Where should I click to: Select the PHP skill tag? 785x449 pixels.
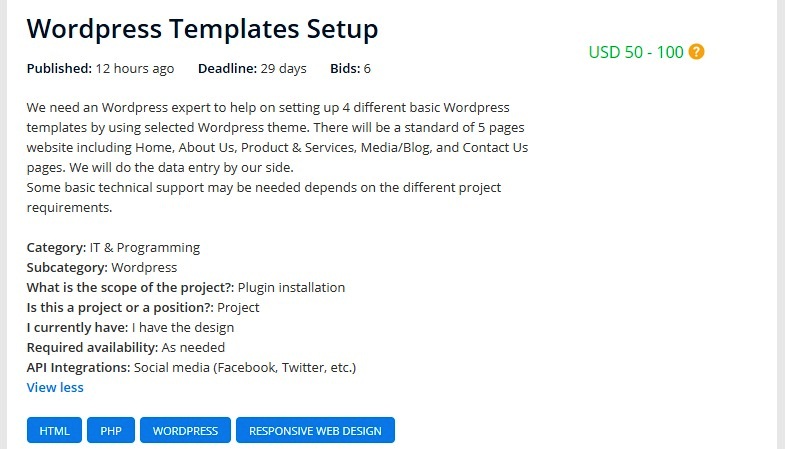[111, 431]
